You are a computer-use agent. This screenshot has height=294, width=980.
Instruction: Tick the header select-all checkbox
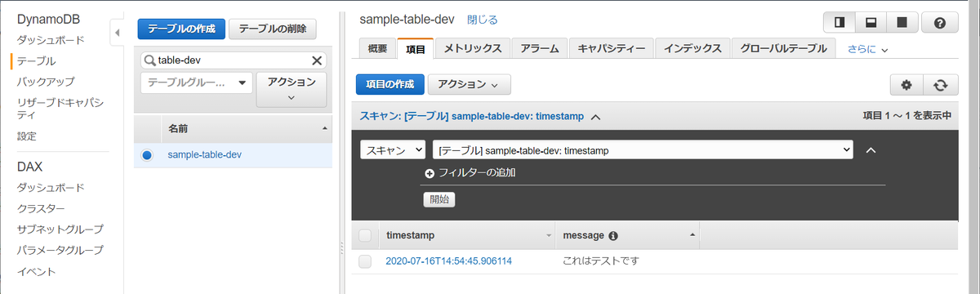tap(365, 235)
